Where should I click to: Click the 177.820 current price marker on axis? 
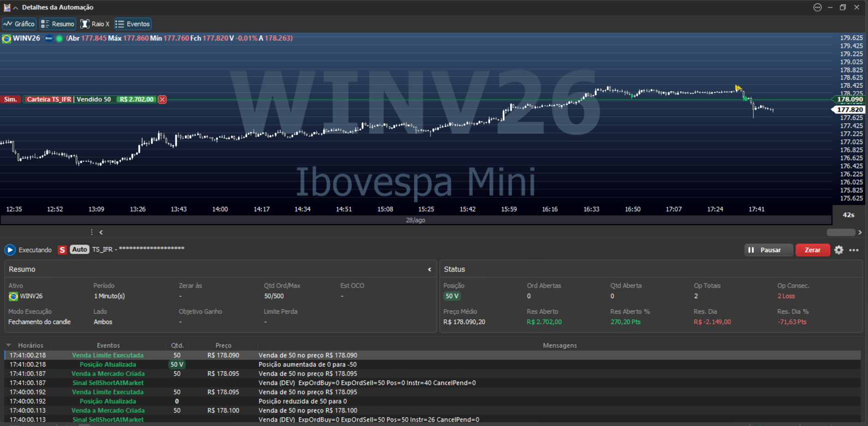(x=849, y=109)
